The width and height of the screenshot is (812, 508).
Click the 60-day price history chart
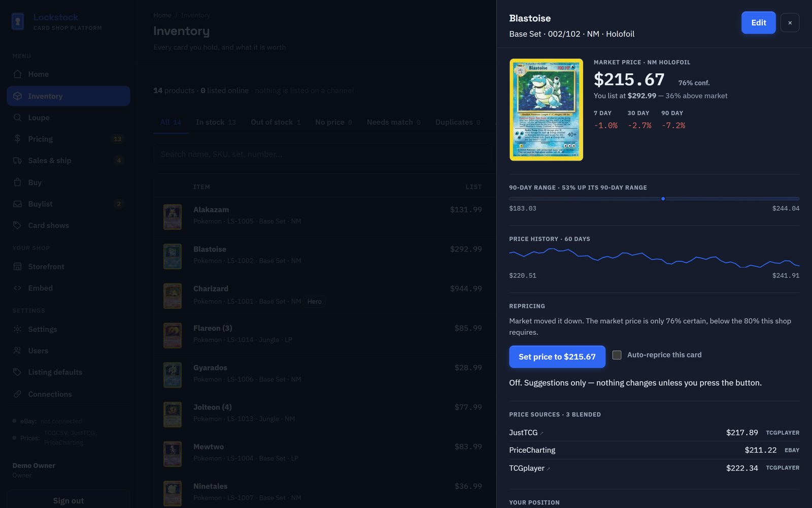[654, 258]
